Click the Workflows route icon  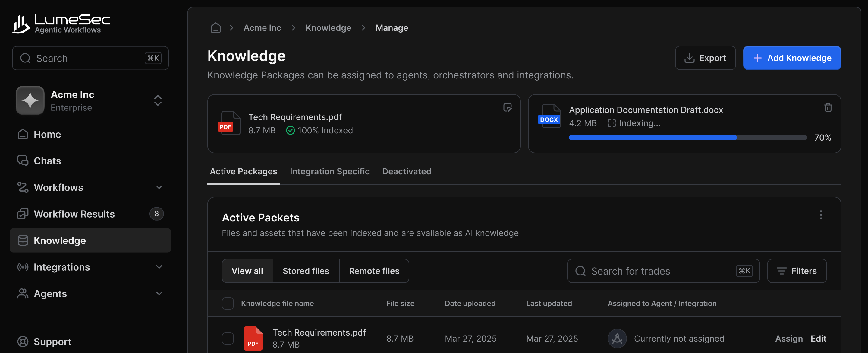pyautogui.click(x=23, y=187)
